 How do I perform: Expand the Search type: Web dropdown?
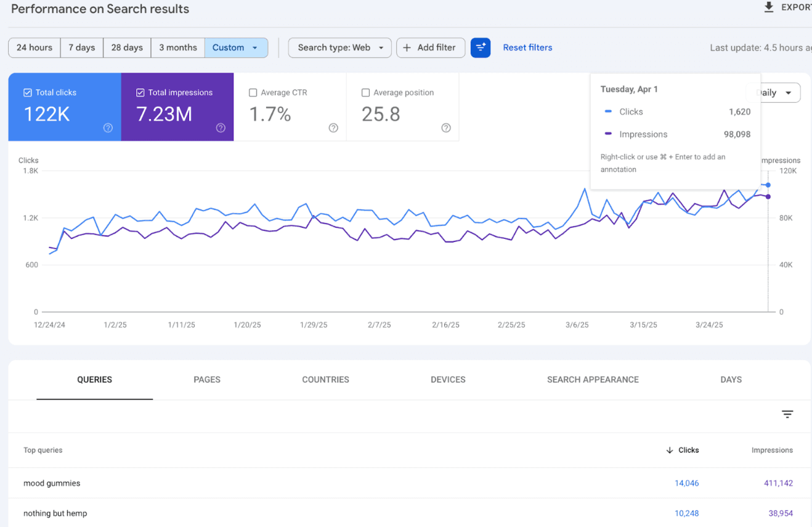tap(339, 48)
